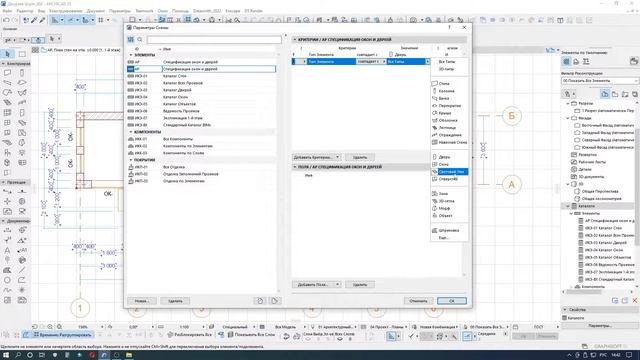Open Добавить Поля dropdown button
Image resolution: width=640 pixels, height=360 pixels.
(316, 284)
